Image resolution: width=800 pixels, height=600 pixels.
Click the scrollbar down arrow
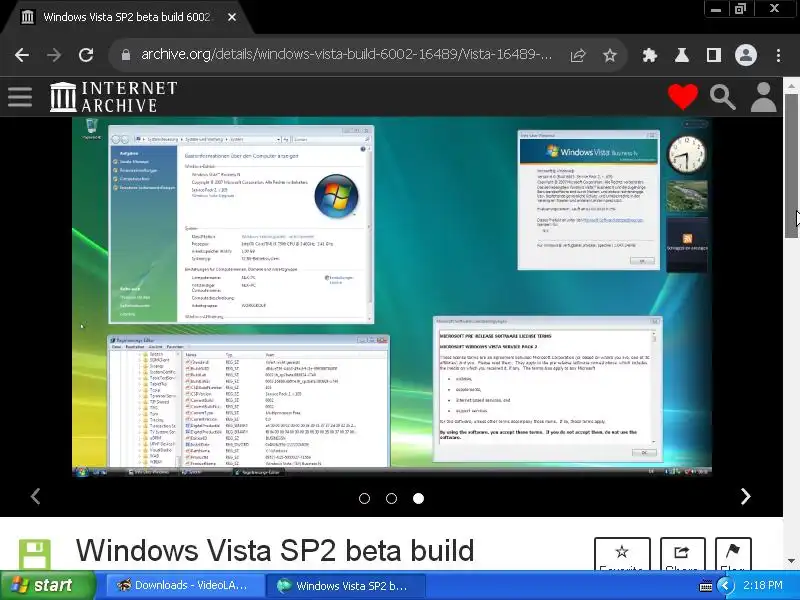point(791,561)
